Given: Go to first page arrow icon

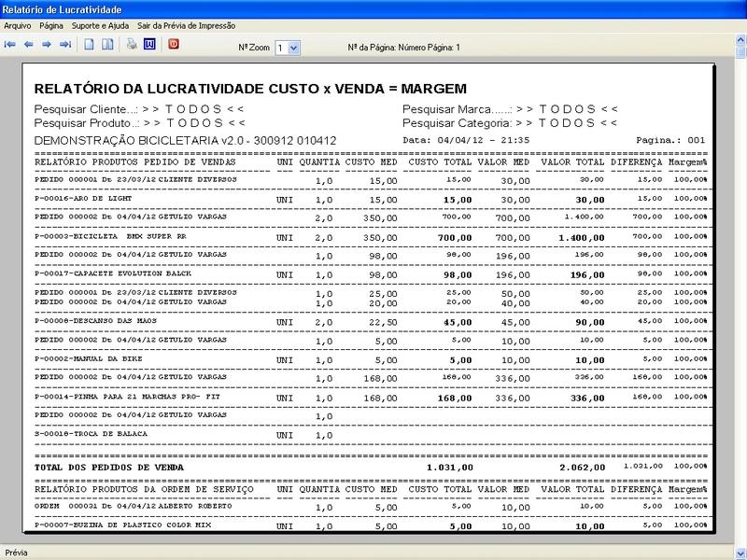Looking at the screenshot, I should tap(10, 45).
